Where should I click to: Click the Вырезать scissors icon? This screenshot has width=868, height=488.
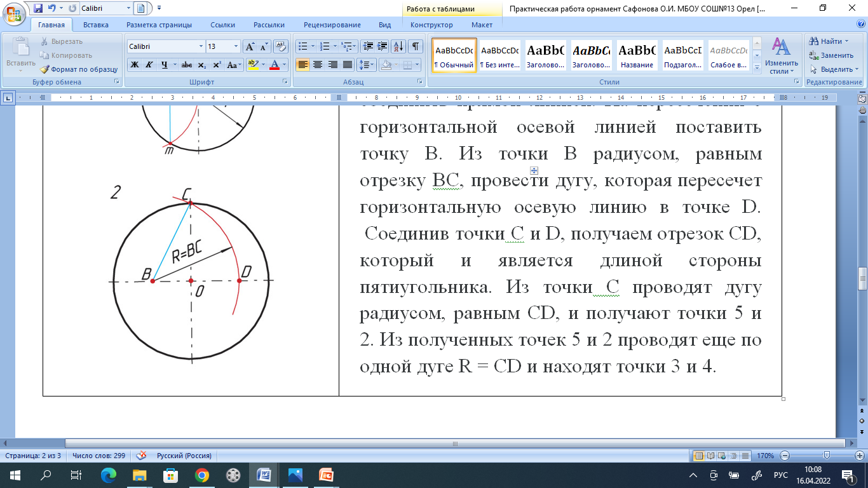tap(44, 41)
